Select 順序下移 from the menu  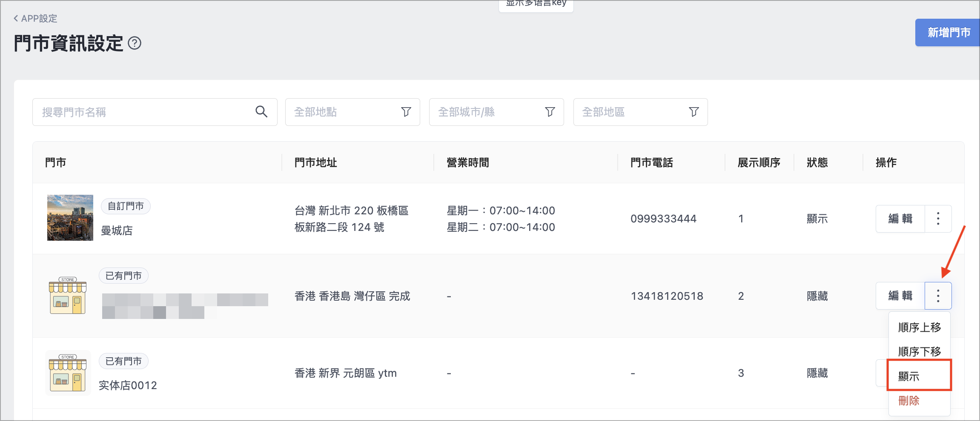click(920, 352)
